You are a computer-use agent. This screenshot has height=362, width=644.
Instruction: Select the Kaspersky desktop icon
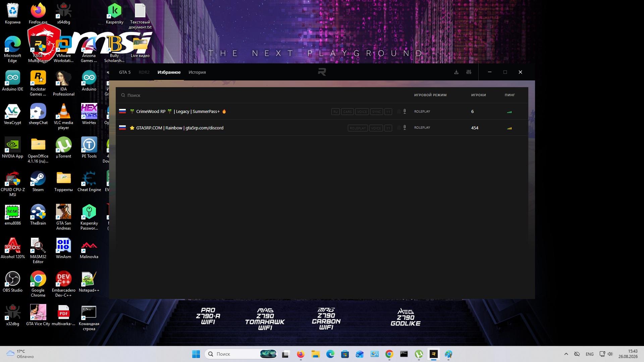coord(115,14)
